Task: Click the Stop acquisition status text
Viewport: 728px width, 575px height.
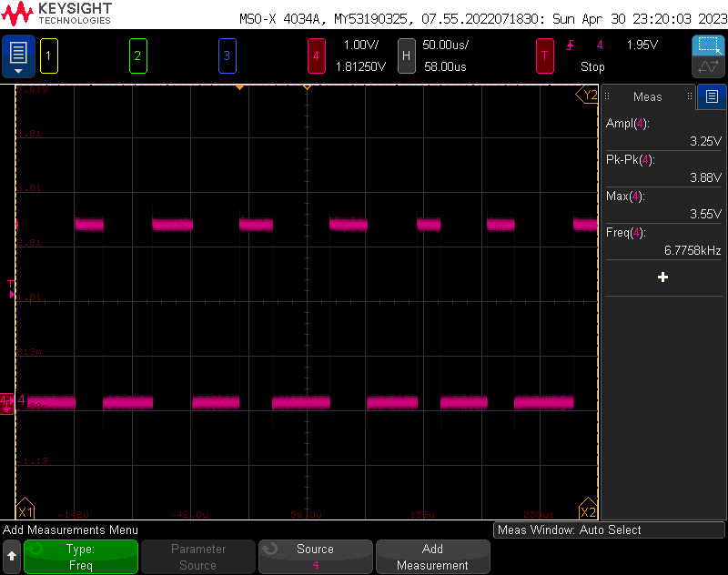Action: point(592,66)
